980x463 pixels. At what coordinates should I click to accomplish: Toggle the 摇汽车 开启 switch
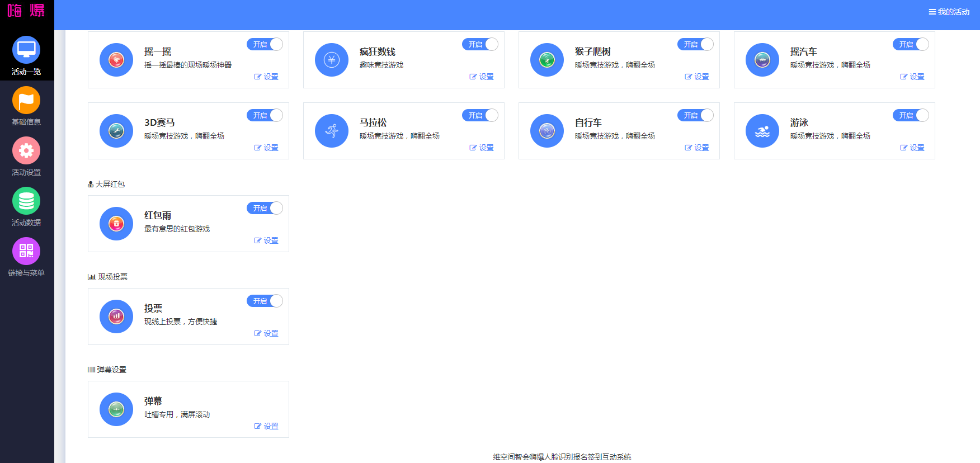[911, 44]
